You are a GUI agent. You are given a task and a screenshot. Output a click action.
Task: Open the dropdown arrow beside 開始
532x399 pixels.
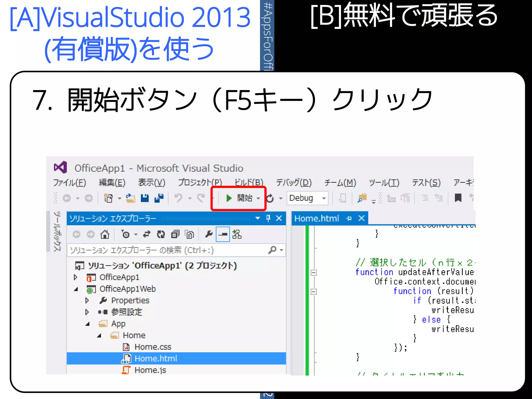click(258, 198)
